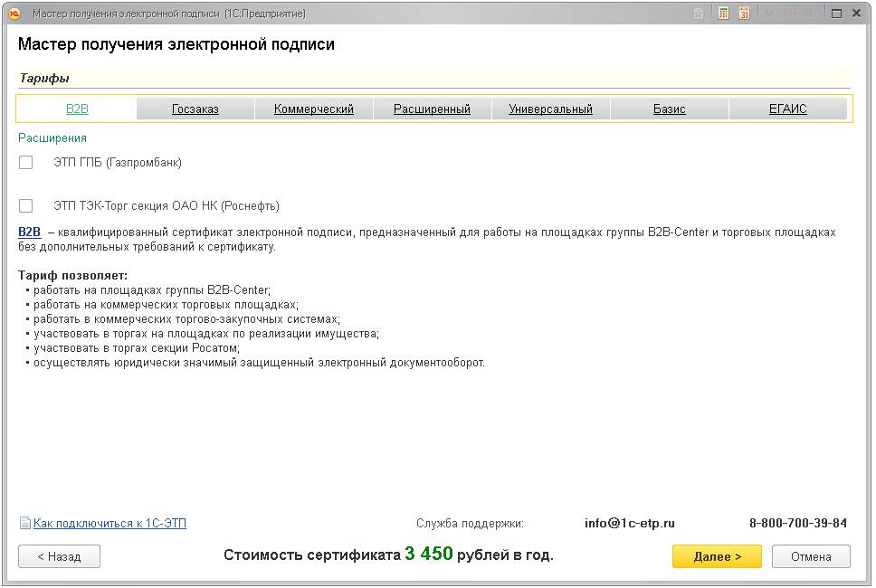Click the Служба поддержки: label
Image resolution: width=876 pixels, height=588 pixels.
(x=470, y=523)
